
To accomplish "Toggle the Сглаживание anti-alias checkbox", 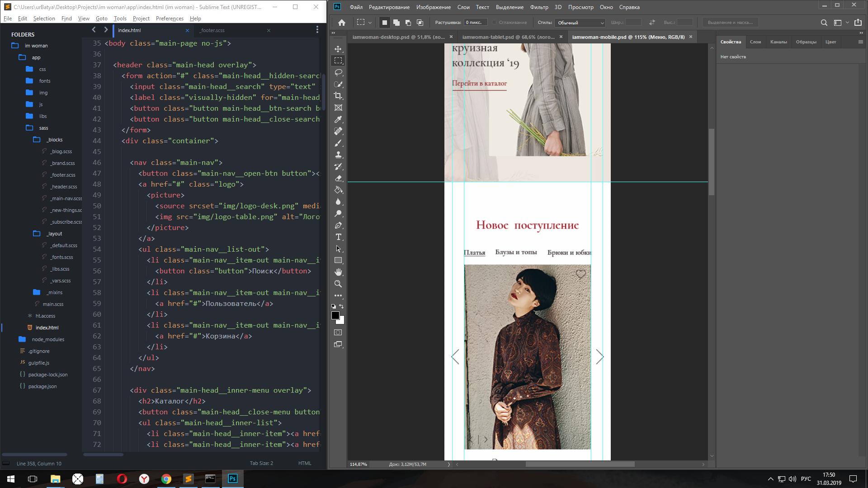I will pyautogui.click(x=495, y=23).
